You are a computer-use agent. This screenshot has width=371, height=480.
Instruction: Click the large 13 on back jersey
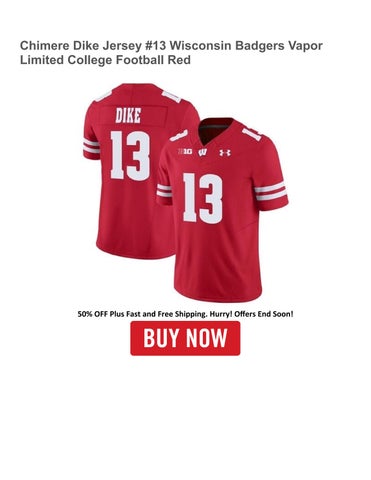[x=130, y=156]
